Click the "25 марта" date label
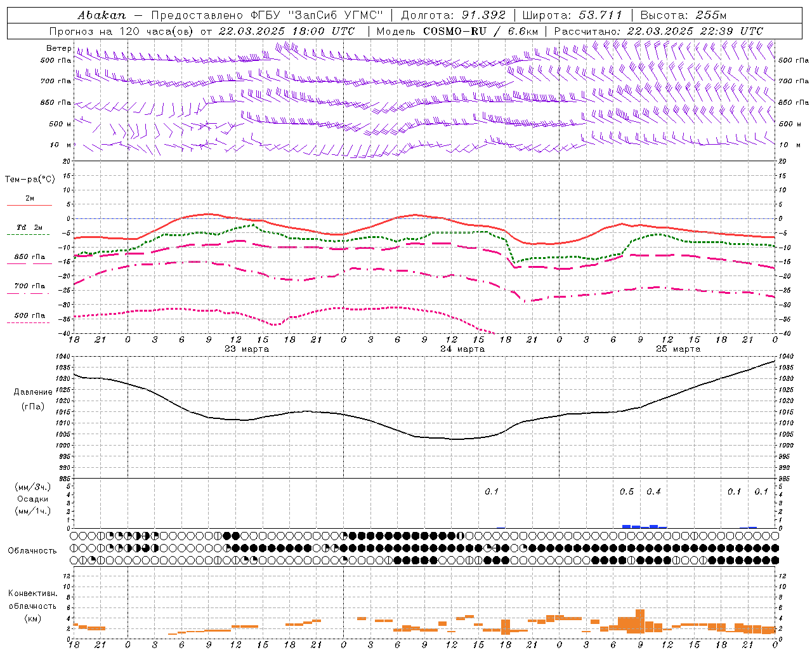812x650 pixels. pos(678,349)
